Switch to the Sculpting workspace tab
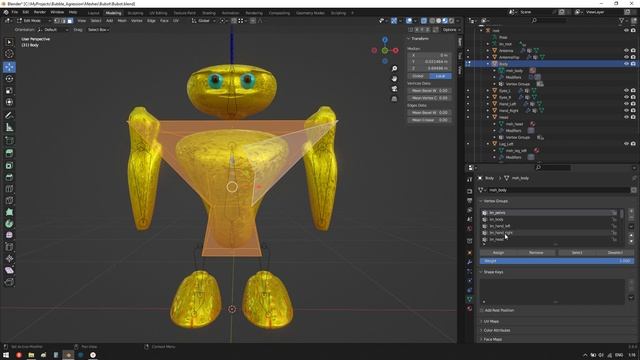 click(x=135, y=13)
